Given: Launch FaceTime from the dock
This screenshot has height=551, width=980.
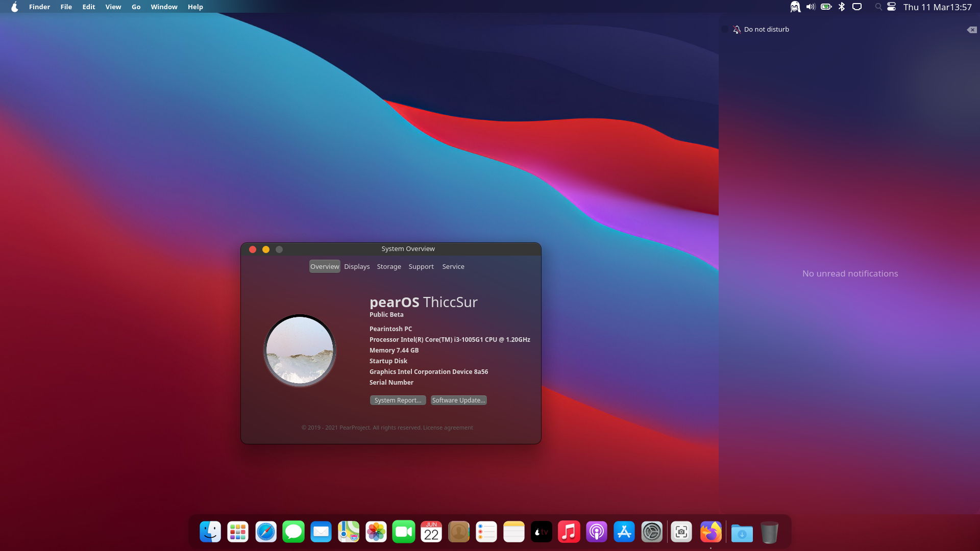Looking at the screenshot, I should pos(404,532).
